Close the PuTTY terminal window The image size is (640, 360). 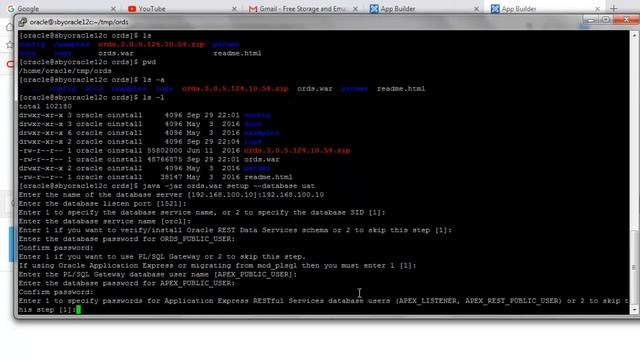pos(627,20)
